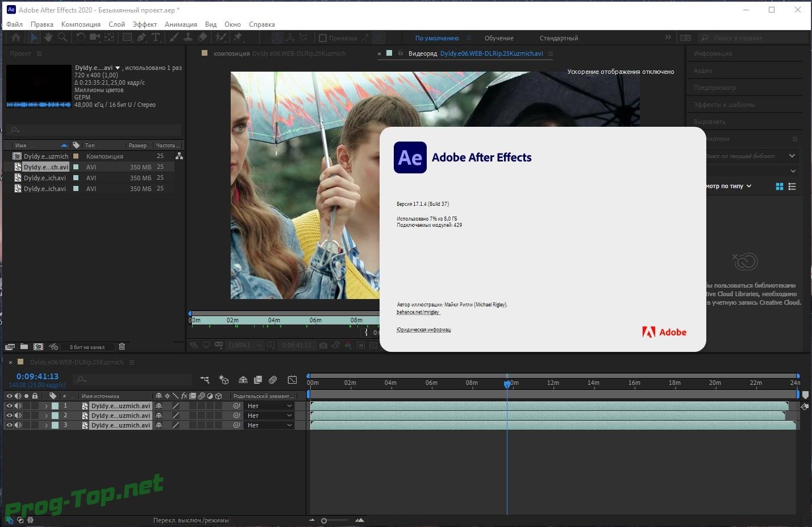Click the 8 бит на канал color depth button
Viewport: 812px width, 527px height.
[x=87, y=347]
